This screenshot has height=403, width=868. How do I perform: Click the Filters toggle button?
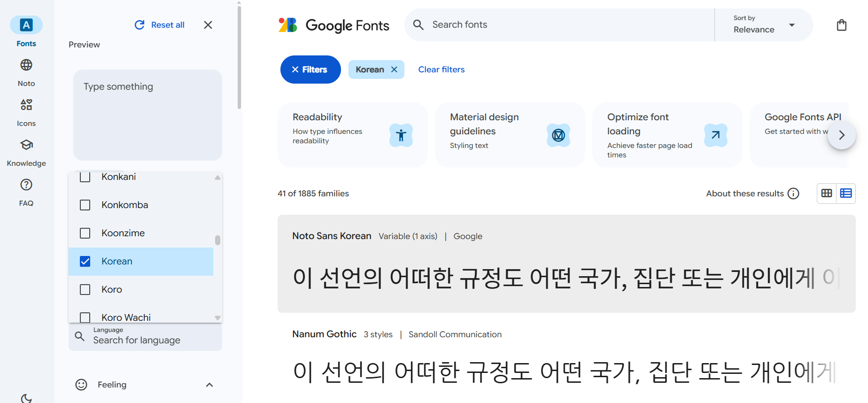tap(310, 70)
